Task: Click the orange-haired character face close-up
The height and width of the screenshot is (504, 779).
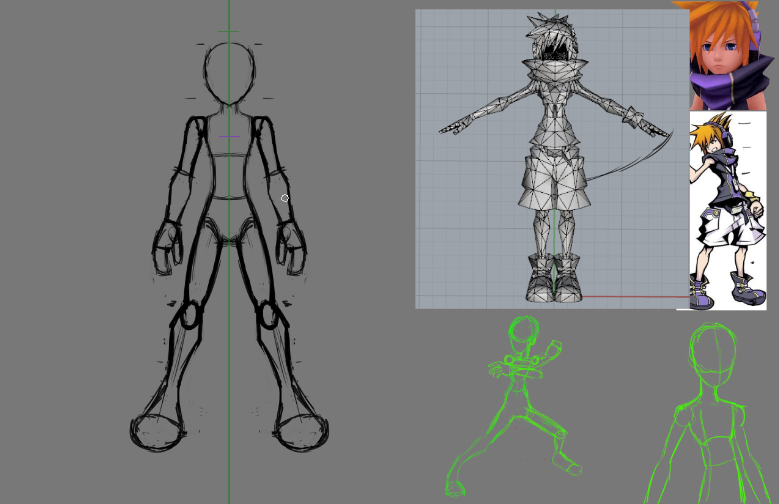Action: (x=732, y=55)
